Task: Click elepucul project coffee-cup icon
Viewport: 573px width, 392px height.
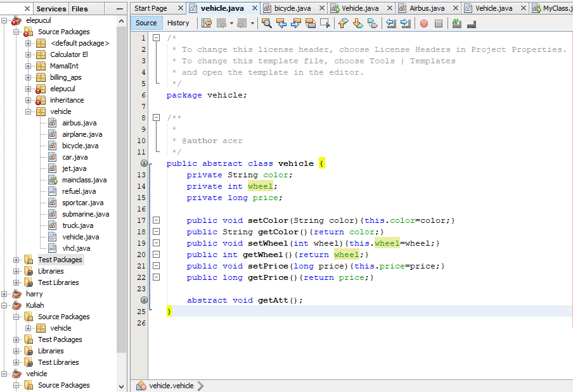Action: point(17,20)
